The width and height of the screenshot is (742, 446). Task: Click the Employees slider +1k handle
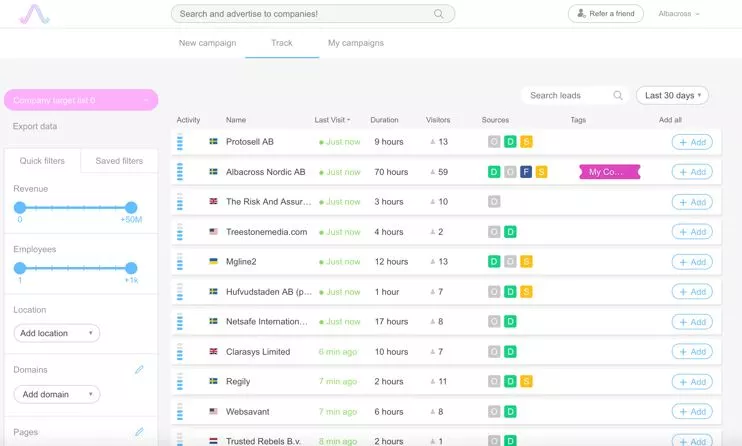tap(131, 268)
